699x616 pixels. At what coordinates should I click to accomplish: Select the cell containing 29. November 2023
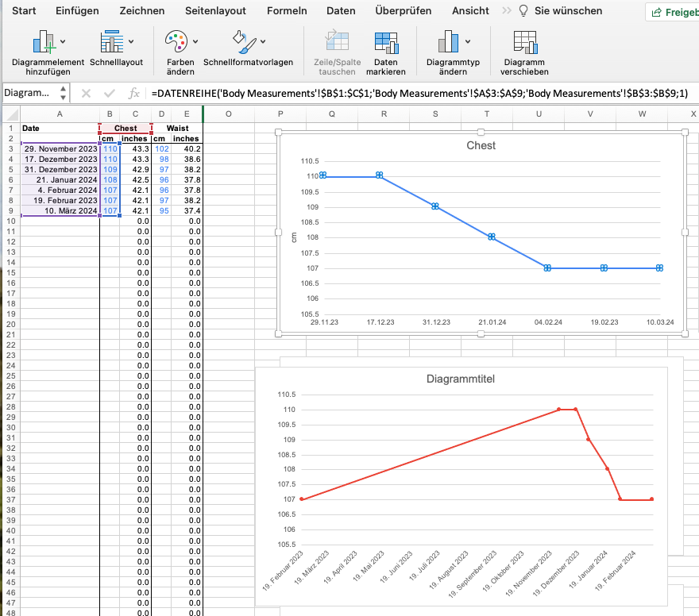tap(60, 148)
